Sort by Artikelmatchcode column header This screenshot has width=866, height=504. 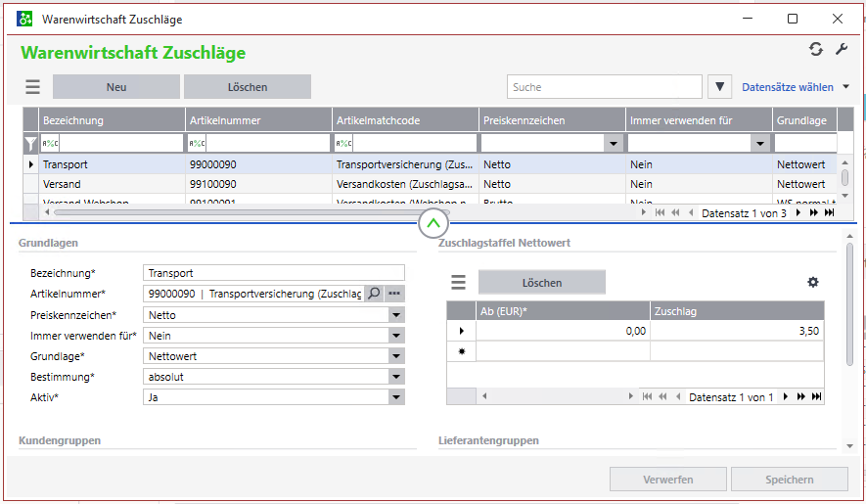point(405,120)
